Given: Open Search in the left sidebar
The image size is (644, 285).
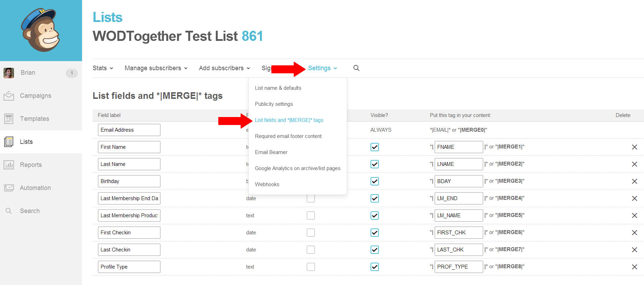Looking at the screenshot, I should coord(30,211).
